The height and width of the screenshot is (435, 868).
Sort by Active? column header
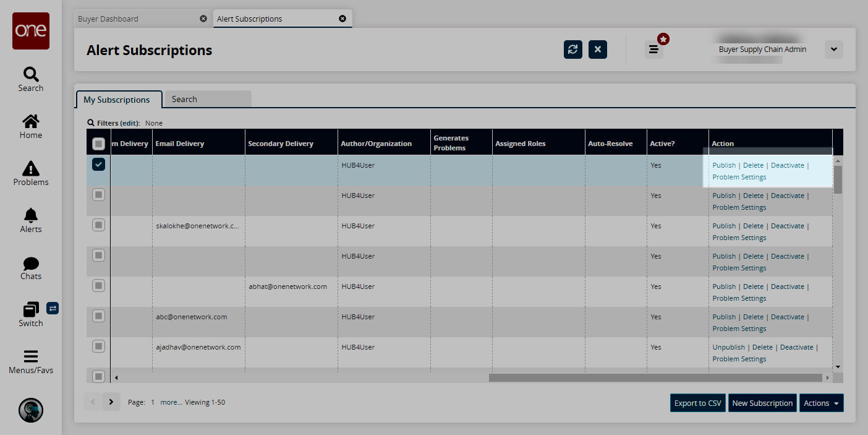(678, 143)
